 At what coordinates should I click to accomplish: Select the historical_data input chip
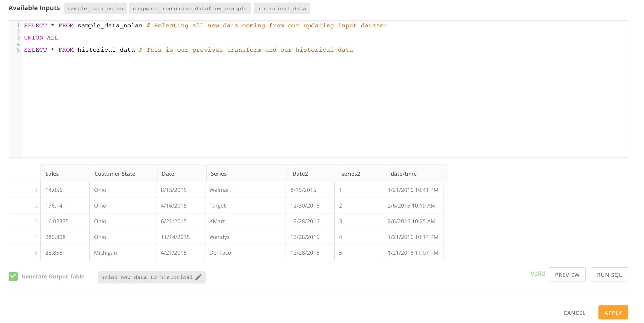[281, 8]
